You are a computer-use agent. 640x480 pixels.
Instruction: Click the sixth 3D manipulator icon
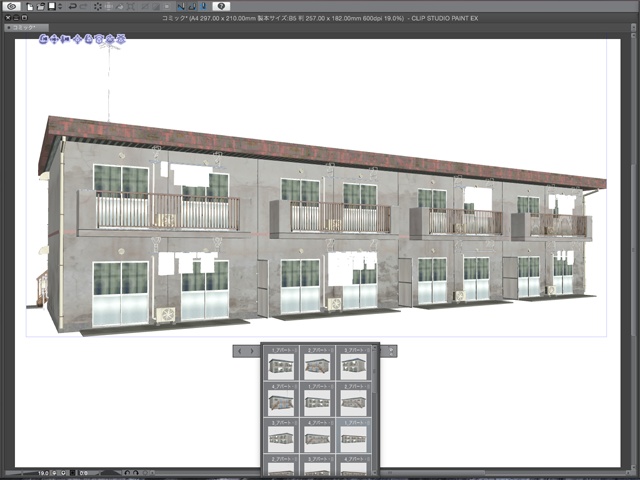(99, 40)
